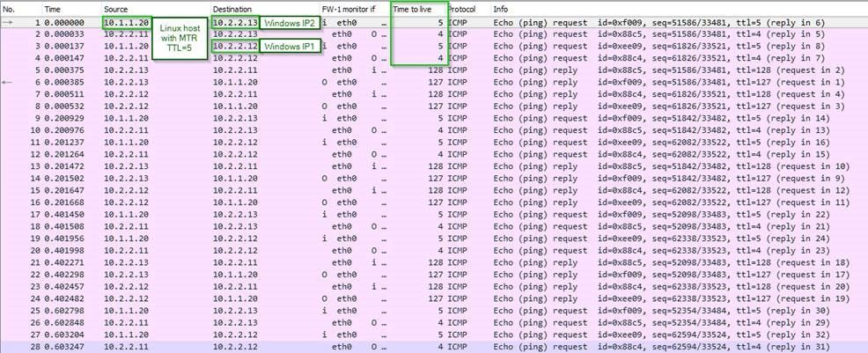Click the 'Windows IP1' label box
Viewport: 868px width, 353px height.
(x=290, y=46)
